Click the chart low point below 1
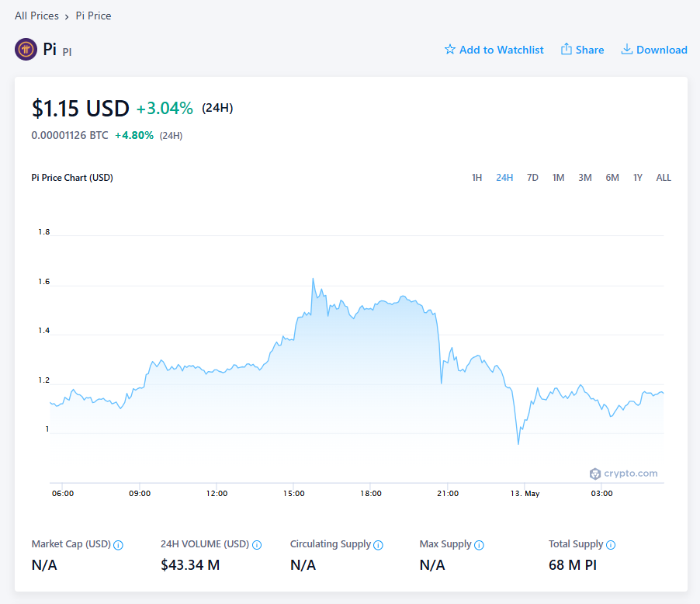This screenshot has width=700, height=604. coord(518,443)
